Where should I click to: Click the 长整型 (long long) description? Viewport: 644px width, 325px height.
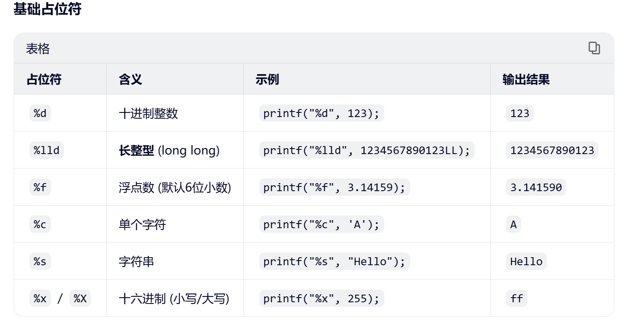(169, 150)
